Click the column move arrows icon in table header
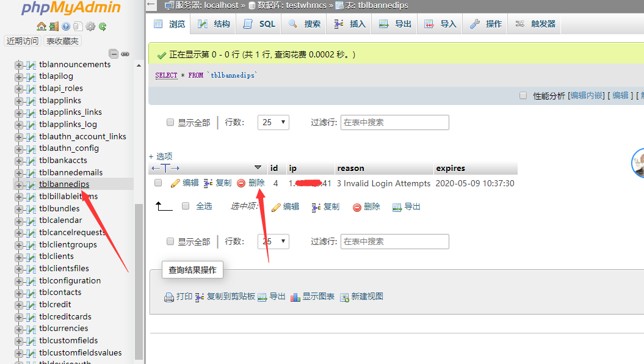This screenshot has height=364, width=644. [165, 168]
